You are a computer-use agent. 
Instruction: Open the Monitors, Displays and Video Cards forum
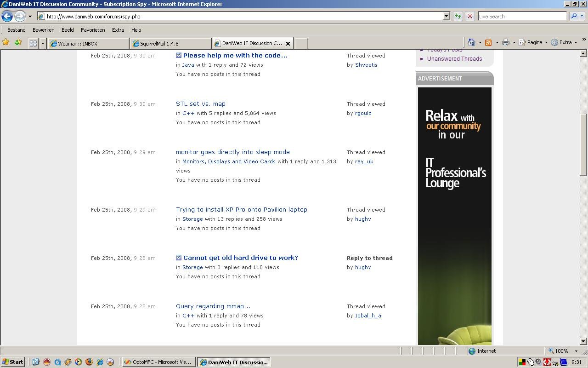coord(229,161)
